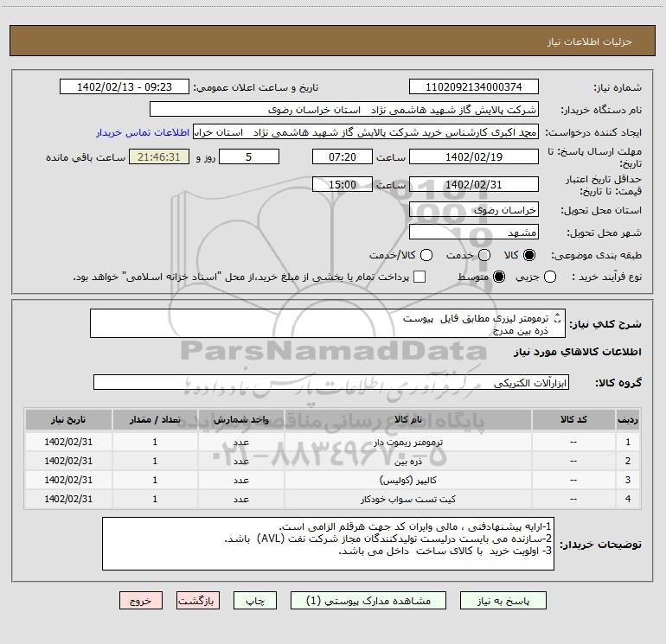Image resolution: width=666 pixels, height=644 pixels.
Task: Click the شرح کلی نیاز description text area
Action: pyautogui.click(x=328, y=323)
